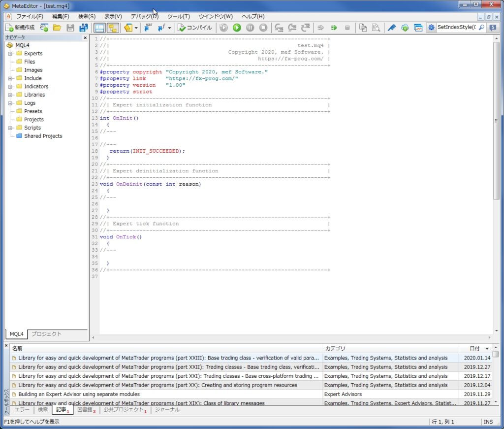Click the カテゴリ column header
Image resolution: width=504 pixels, height=429 pixels.
pyautogui.click(x=390, y=348)
